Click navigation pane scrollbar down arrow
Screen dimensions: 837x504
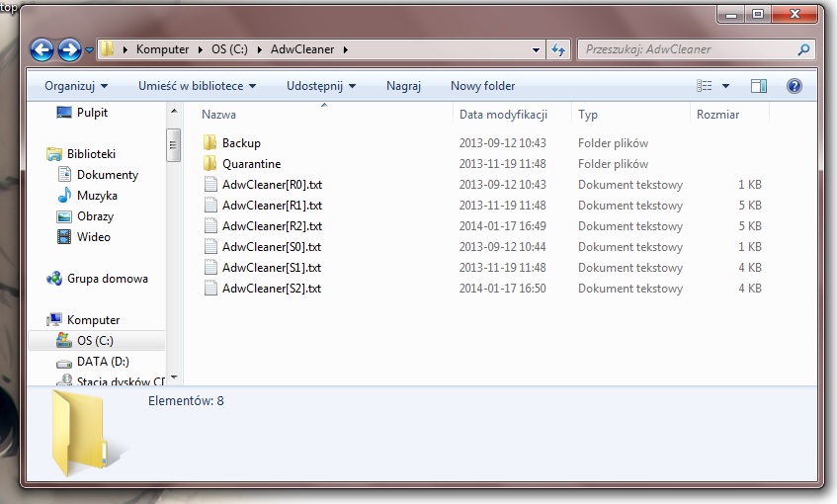tap(174, 378)
